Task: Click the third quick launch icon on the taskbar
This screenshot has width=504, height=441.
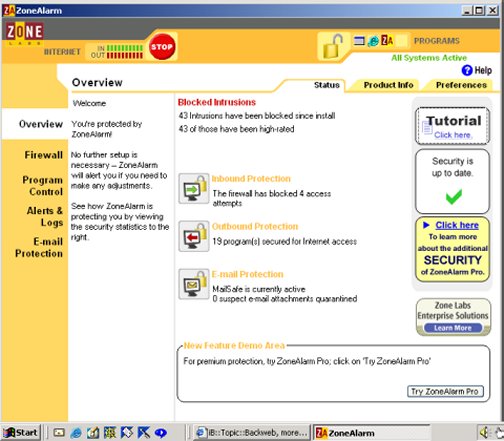Action: (93, 433)
